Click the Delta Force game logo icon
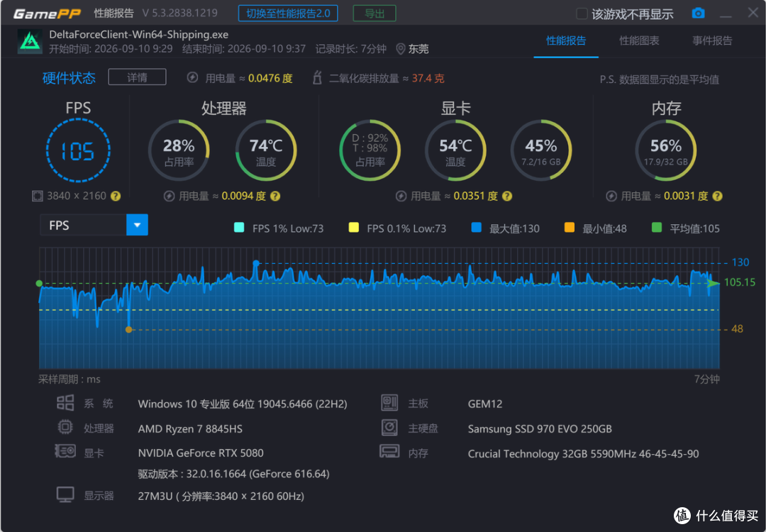 (30, 41)
